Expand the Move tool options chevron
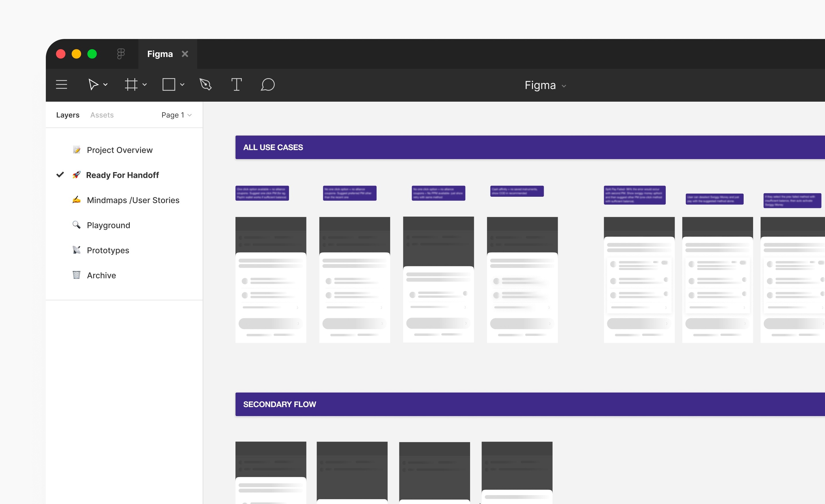Viewport: 825px width, 504px height. (105, 85)
